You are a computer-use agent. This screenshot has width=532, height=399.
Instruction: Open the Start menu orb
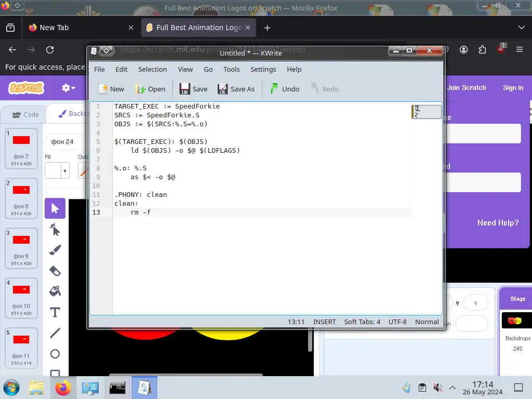11,388
